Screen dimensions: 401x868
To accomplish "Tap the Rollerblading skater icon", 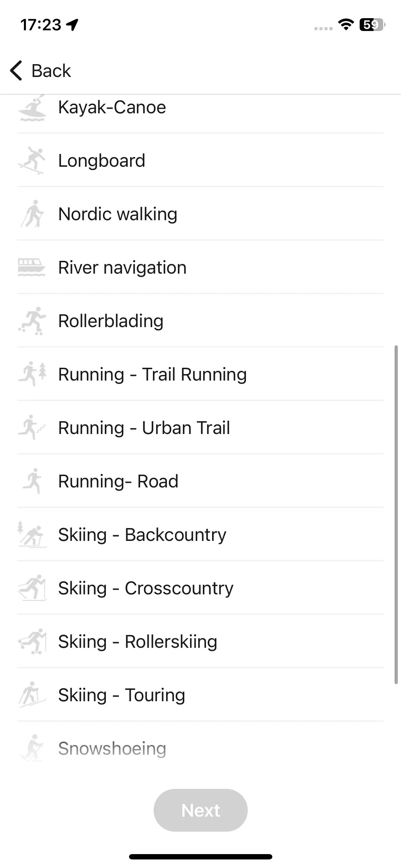I will pos(32,321).
